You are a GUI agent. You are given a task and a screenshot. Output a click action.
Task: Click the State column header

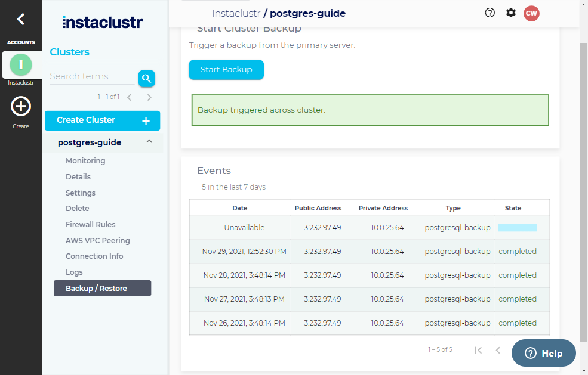pyautogui.click(x=513, y=208)
